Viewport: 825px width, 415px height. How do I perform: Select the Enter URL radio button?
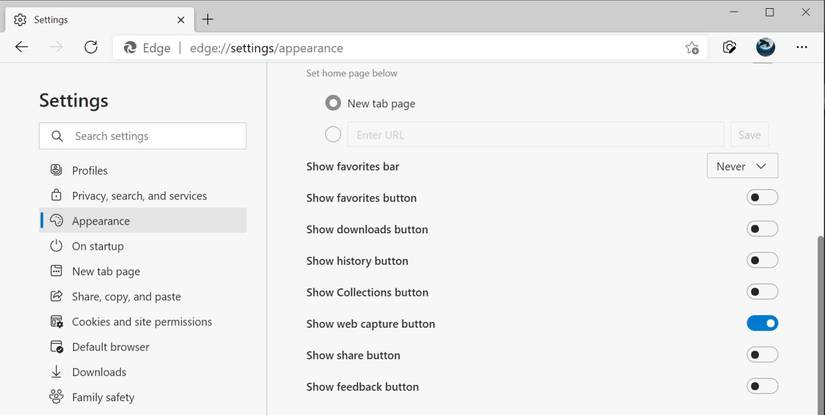click(333, 135)
